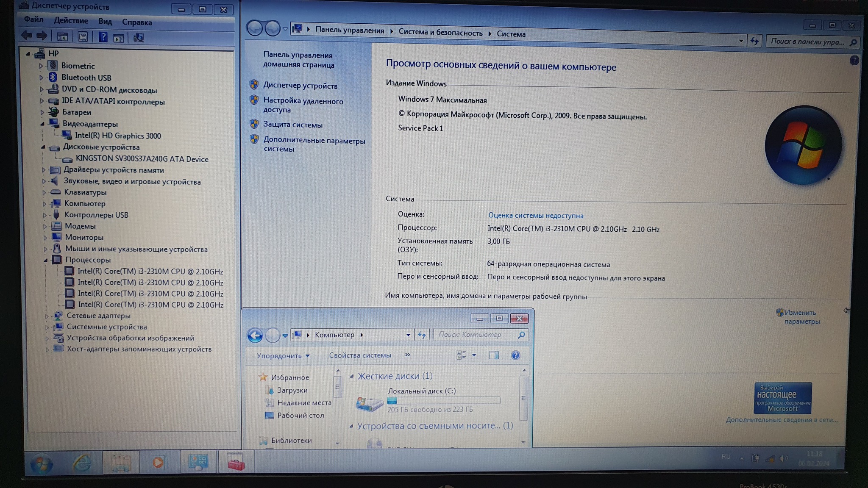868x488 pixels.
Task: Open the Справка menu
Action: click(x=137, y=22)
